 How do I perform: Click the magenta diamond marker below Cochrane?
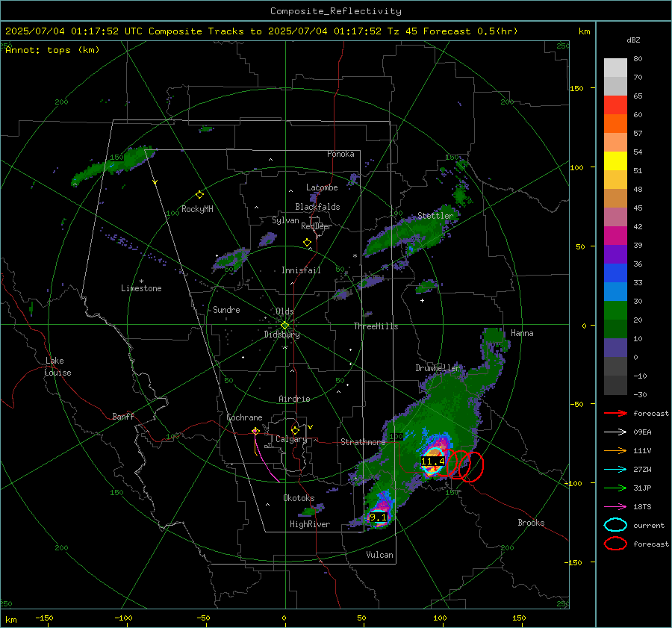click(x=255, y=431)
